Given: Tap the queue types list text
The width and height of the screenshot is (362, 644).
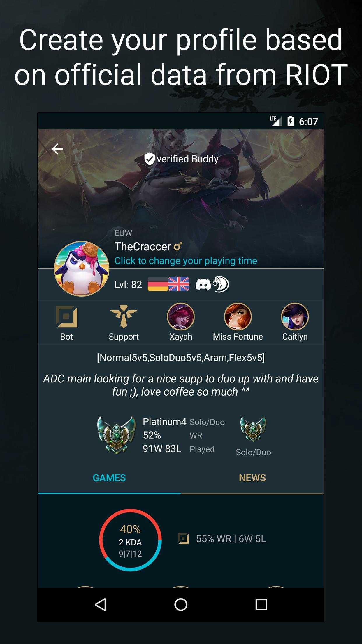Looking at the screenshot, I should pos(181,358).
